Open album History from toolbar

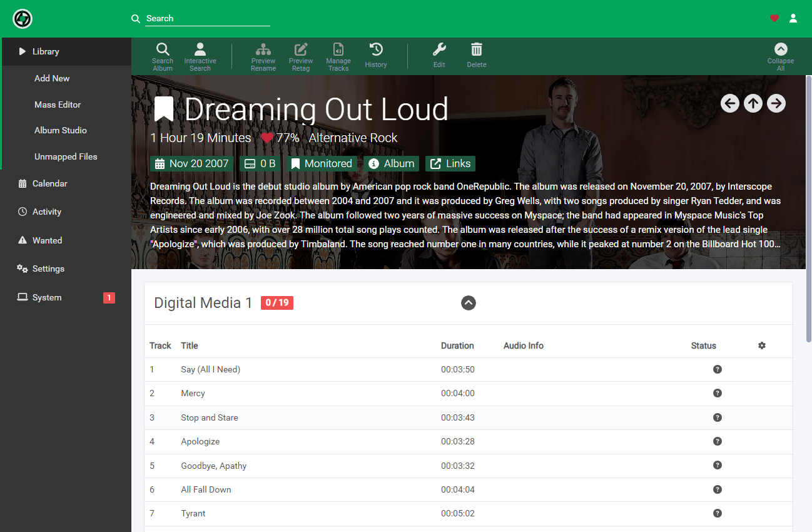coord(376,56)
